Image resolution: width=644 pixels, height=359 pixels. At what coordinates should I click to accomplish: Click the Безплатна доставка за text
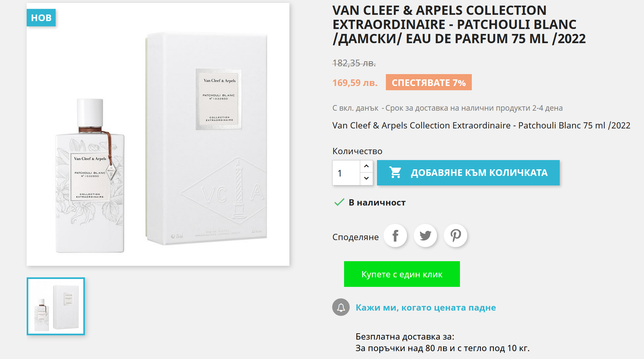(405, 337)
